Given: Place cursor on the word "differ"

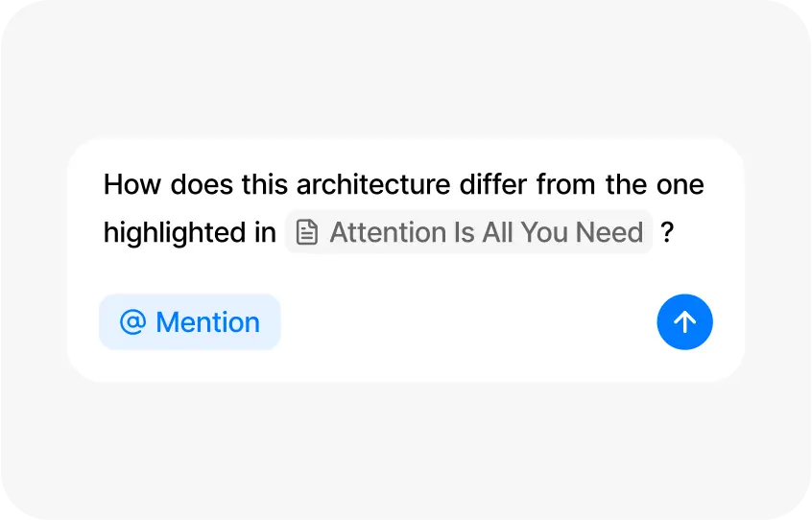Looking at the screenshot, I should (499, 183).
